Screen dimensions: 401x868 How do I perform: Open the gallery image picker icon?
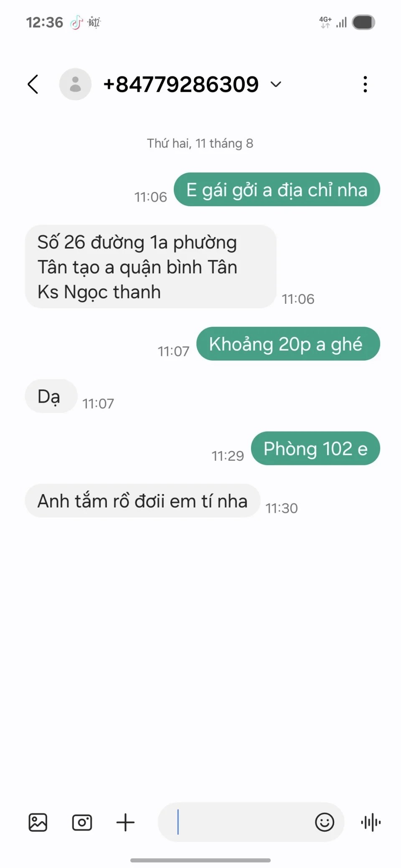(38, 823)
